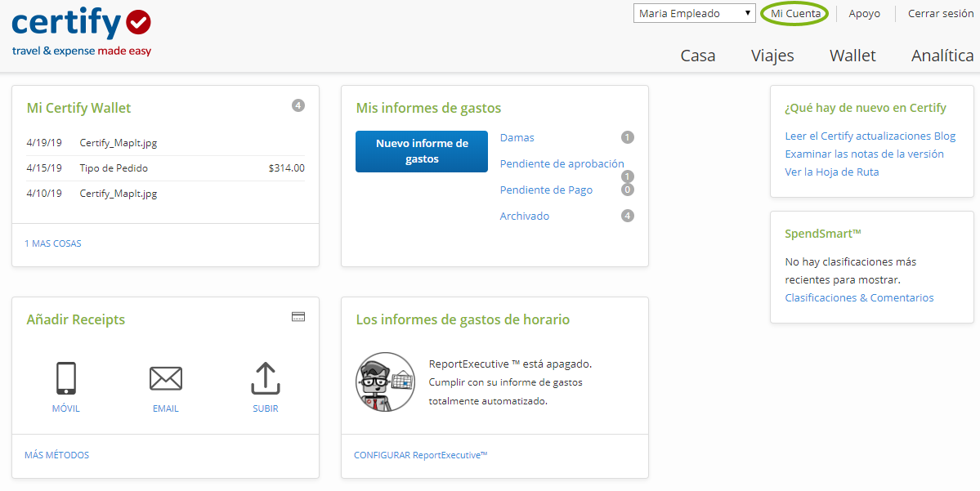
Task: Select the mobile phone receipt icon
Action: [x=66, y=378]
